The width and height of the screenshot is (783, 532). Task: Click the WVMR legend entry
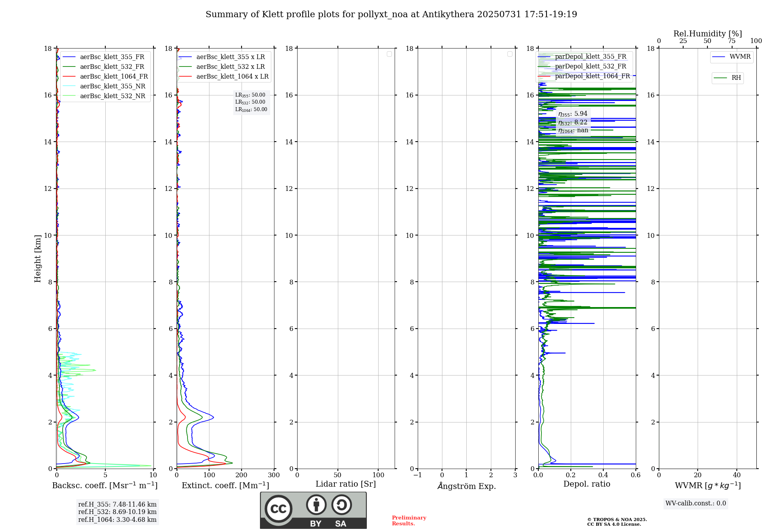732,57
